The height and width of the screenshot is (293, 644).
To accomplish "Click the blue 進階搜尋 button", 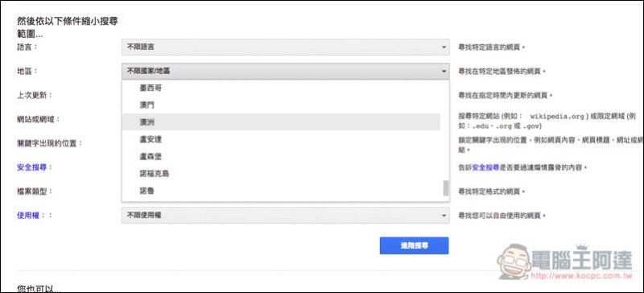I will coord(414,246).
